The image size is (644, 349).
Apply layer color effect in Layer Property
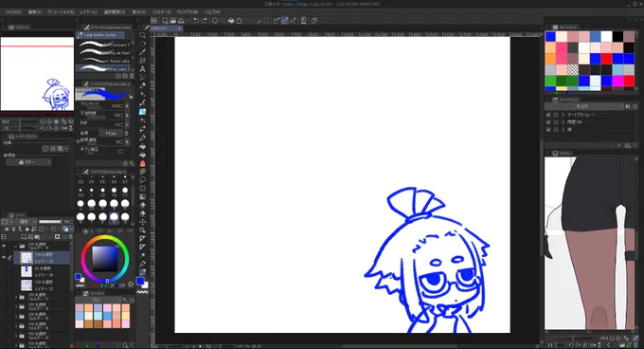61,148
